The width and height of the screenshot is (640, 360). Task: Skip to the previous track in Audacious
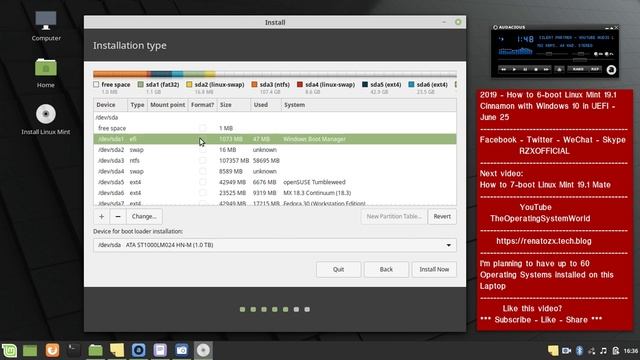point(504,69)
